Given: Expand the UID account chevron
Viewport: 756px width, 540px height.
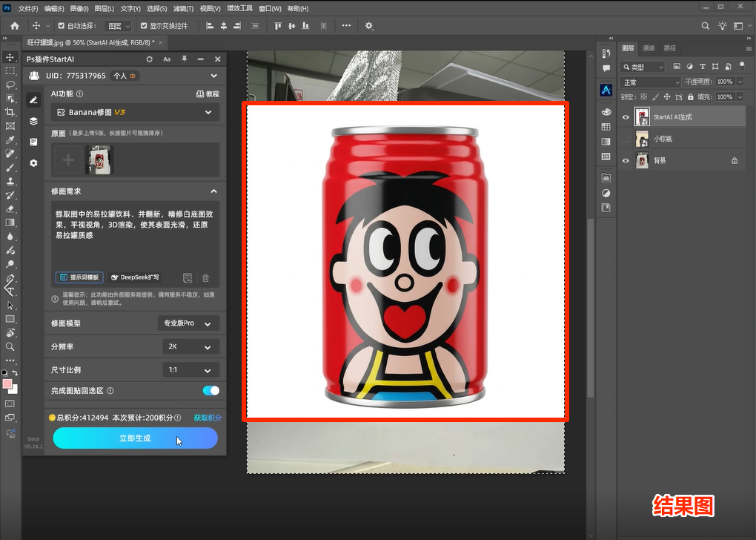Looking at the screenshot, I should point(213,76).
